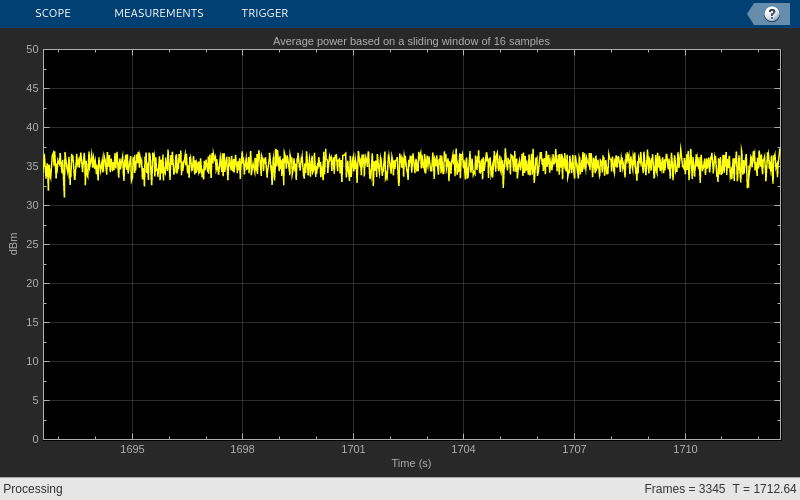The width and height of the screenshot is (800, 500).
Task: Click the 25 y-axis tick label
Action: [x=32, y=244]
